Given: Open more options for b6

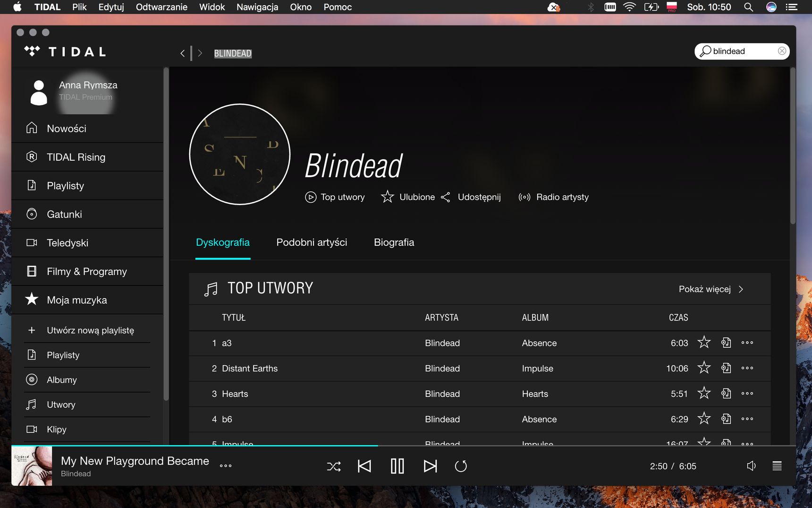Looking at the screenshot, I should pos(747,419).
